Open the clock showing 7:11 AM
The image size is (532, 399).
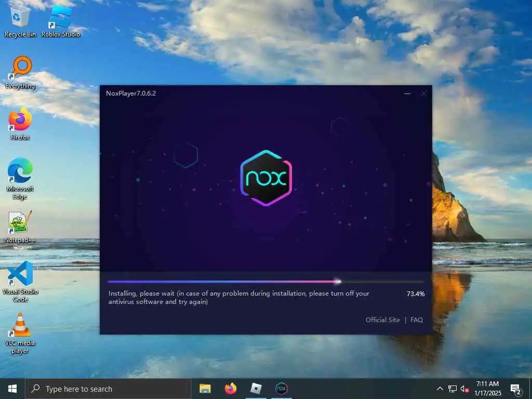click(x=487, y=389)
